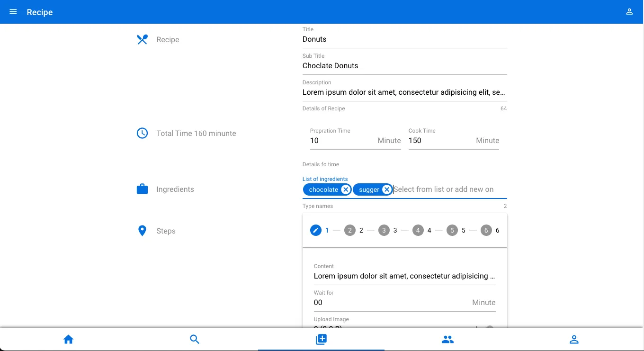
Task: Select the pencil edit icon of step 1
Action: click(x=315, y=230)
